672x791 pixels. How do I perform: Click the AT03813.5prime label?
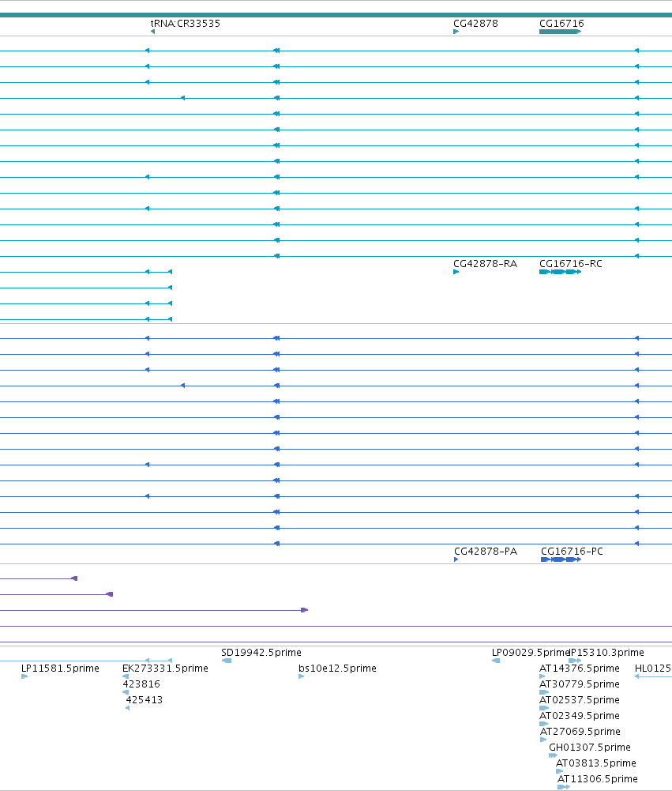point(596,763)
